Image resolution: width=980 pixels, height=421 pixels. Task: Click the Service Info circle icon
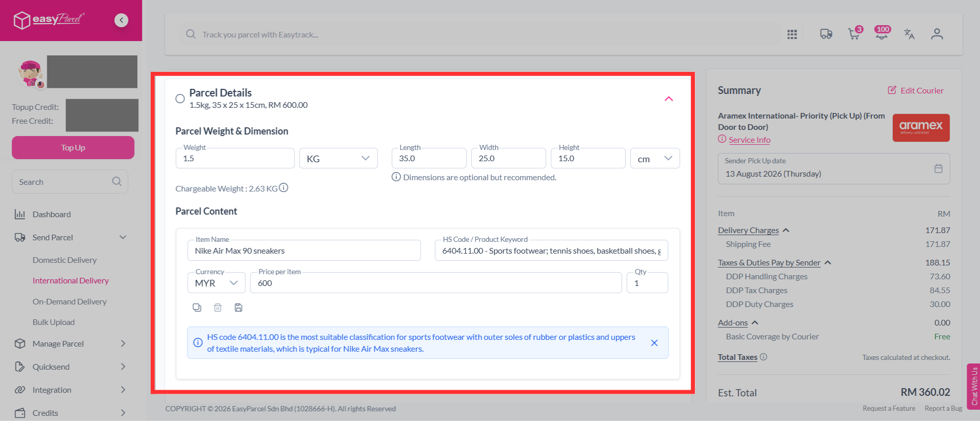(722, 139)
